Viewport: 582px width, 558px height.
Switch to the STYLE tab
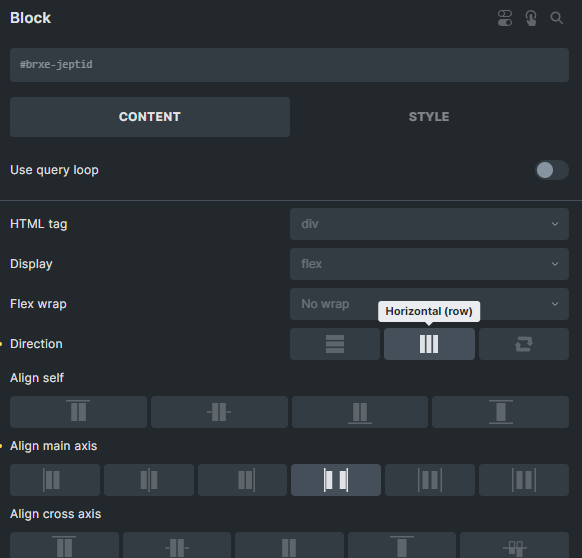click(x=429, y=117)
